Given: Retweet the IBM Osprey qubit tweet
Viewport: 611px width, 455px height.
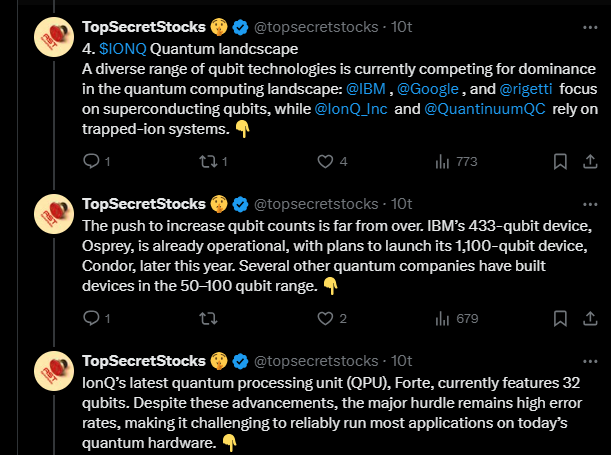Looking at the screenshot, I should click(x=208, y=319).
